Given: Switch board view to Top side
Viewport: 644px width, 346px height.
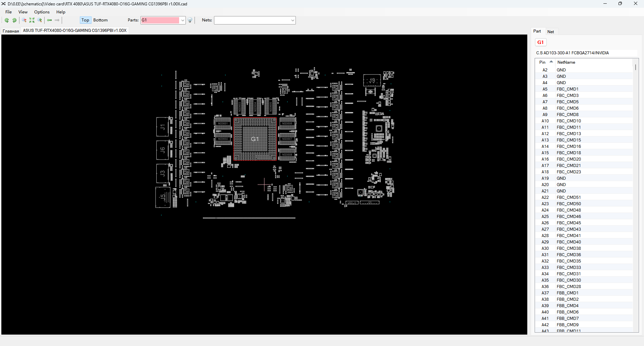Looking at the screenshot, I should tap(86, 20).
